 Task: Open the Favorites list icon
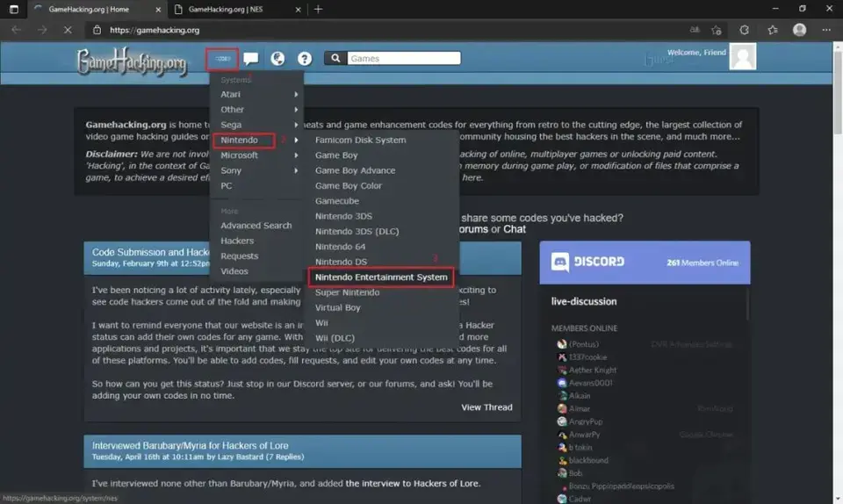tap(773, 30)
